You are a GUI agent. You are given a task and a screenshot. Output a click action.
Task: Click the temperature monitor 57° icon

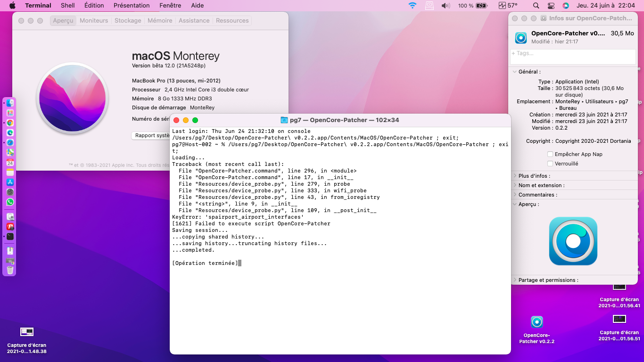pyautogui.click(x=508, y=6)
